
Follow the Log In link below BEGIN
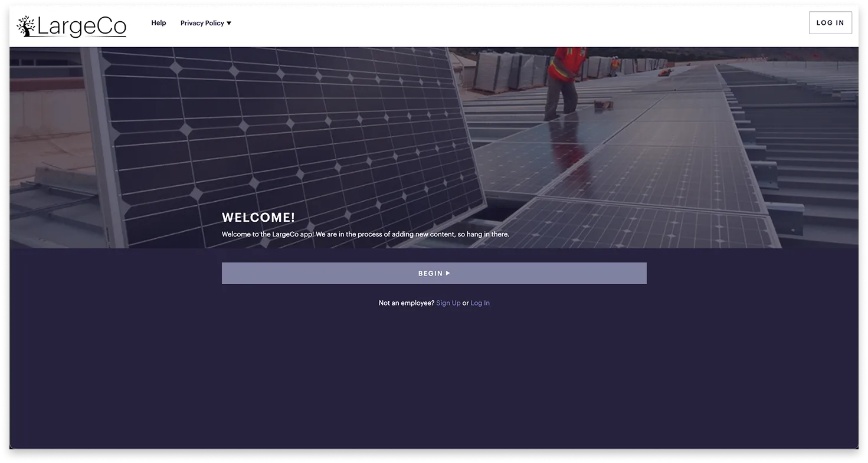point(480,303)
